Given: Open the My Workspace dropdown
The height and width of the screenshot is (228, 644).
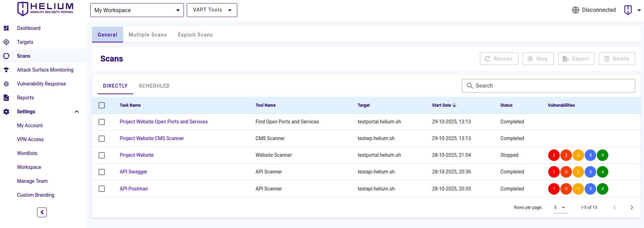Looking at the screenshot, I should (137, 10).
